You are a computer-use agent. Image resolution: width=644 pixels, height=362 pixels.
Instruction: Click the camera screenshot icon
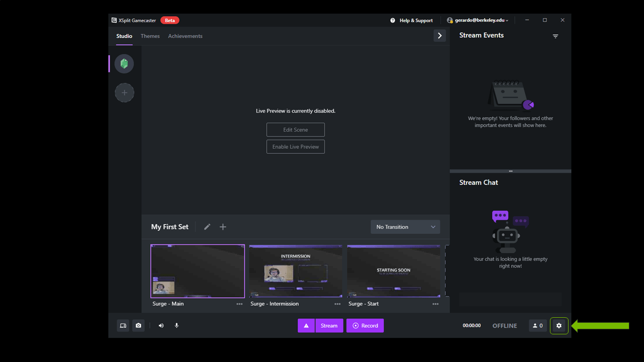138,326
